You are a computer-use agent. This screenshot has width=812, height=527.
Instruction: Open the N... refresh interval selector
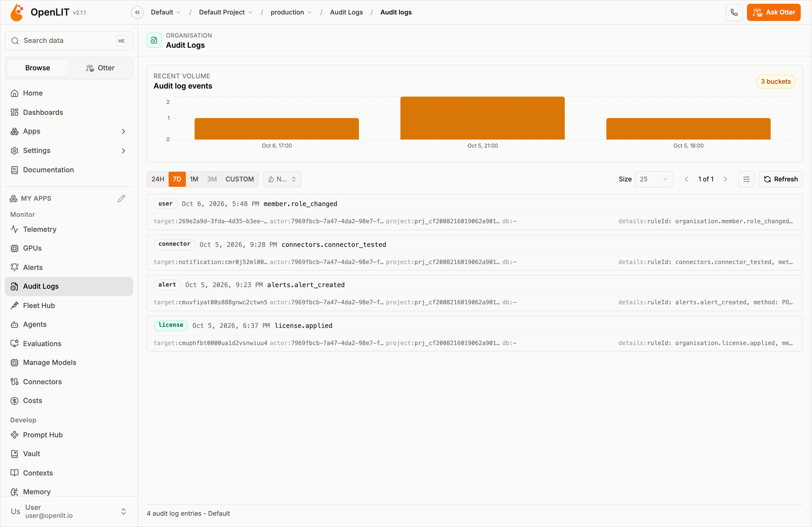point(282,179)
